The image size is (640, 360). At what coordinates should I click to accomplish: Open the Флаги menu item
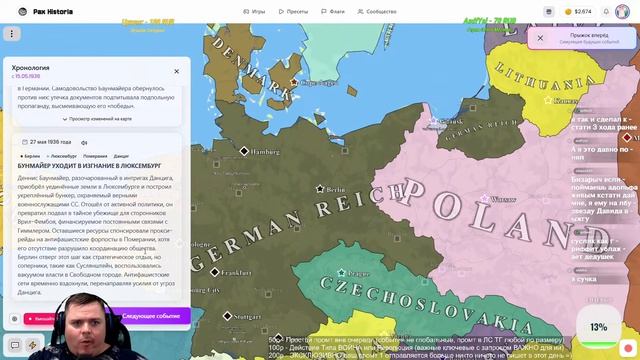pyautogui.click(x=333, y=11)
